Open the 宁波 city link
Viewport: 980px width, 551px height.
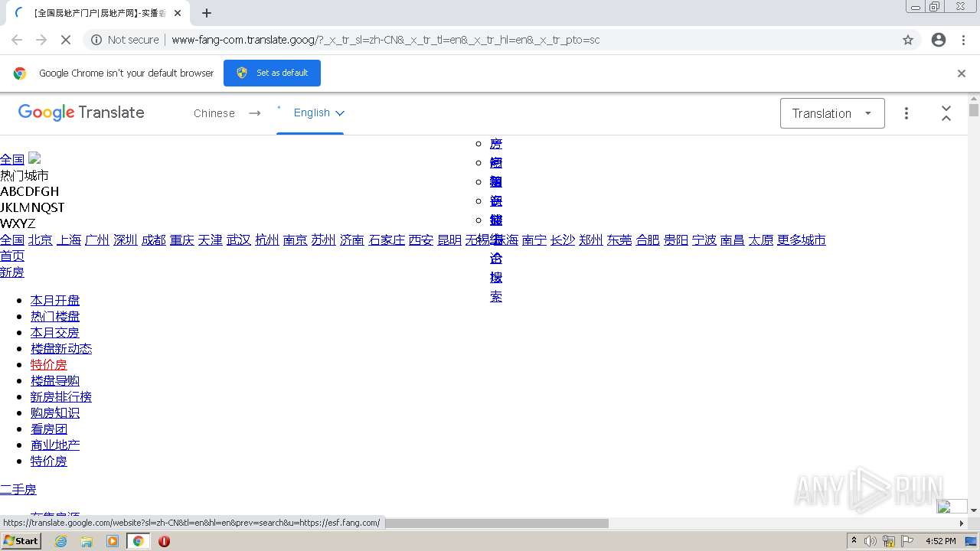point(704,240)
